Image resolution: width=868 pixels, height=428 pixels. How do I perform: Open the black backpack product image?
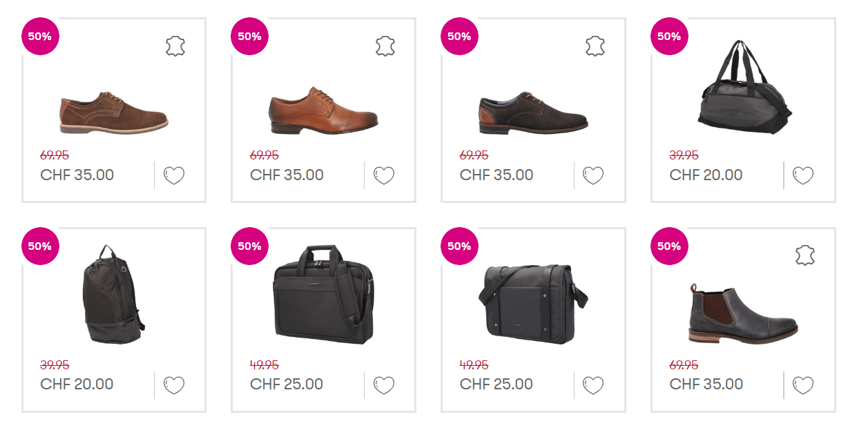(111, 294)
